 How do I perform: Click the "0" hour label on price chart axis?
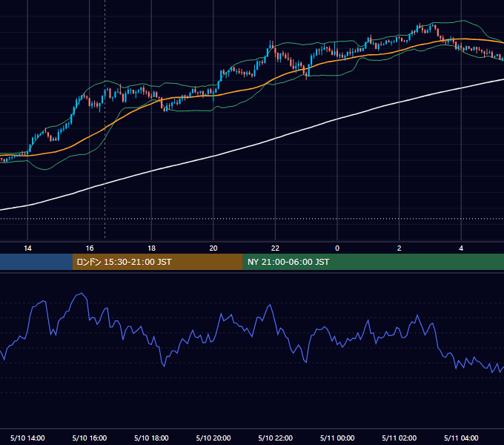(x=337, y=248)
